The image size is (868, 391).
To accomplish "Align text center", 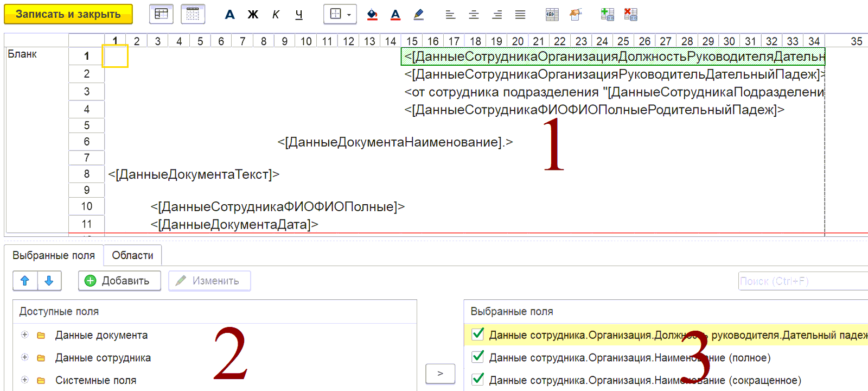I will tap(474, 15).
